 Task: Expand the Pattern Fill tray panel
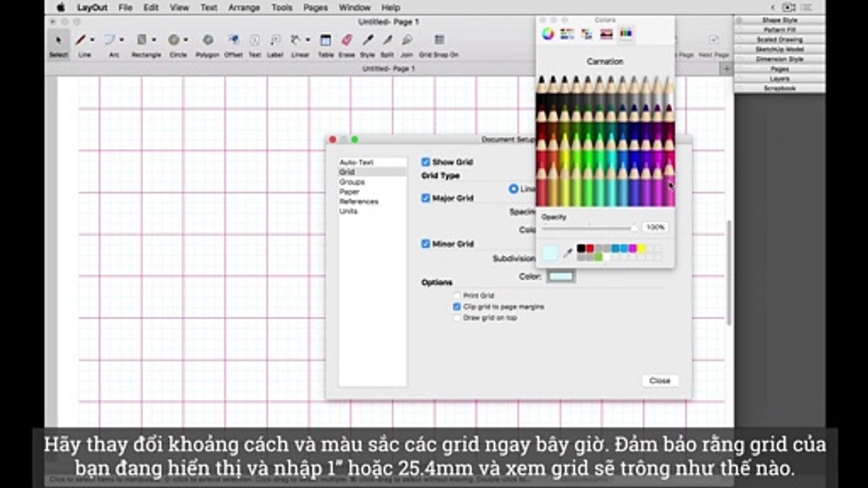click(780, 30)
